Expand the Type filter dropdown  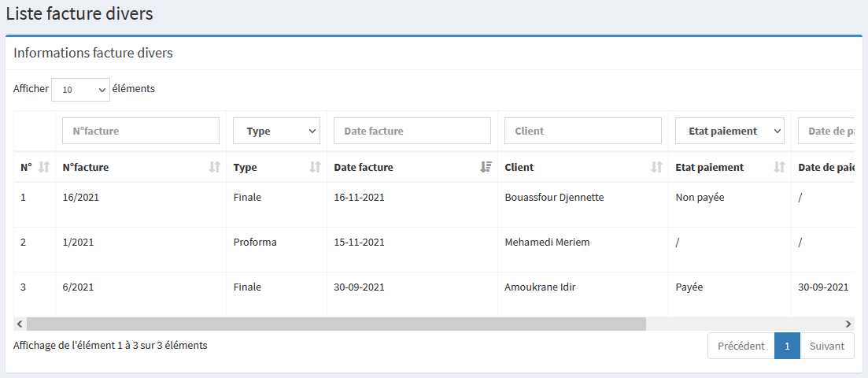click(276, 132)
